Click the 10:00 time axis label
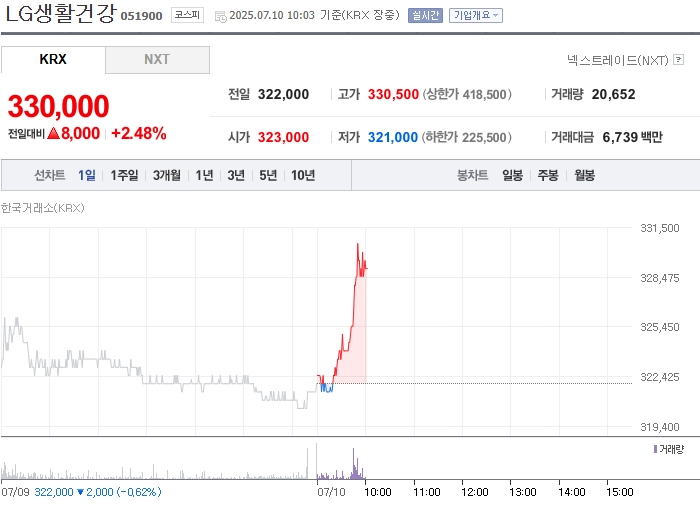This screenshot has height=515, width=700. click(378, 492)
